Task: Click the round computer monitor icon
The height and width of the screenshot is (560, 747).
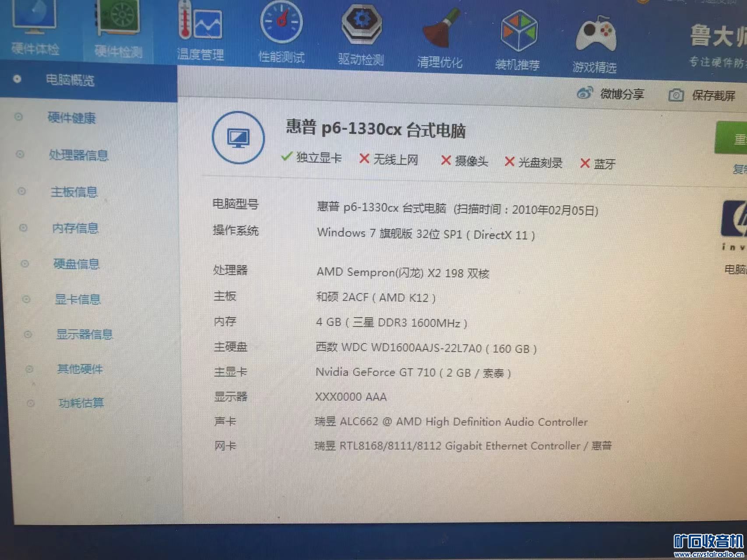Action: coord(238,137)
